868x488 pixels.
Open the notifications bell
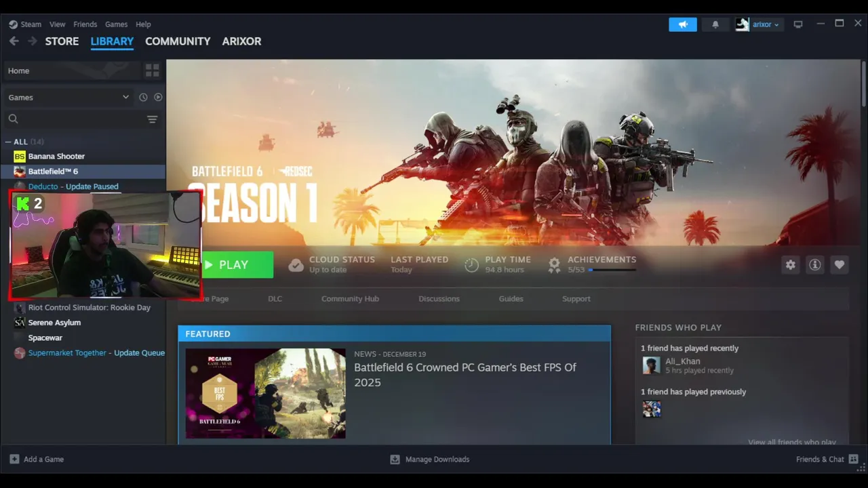715,24
